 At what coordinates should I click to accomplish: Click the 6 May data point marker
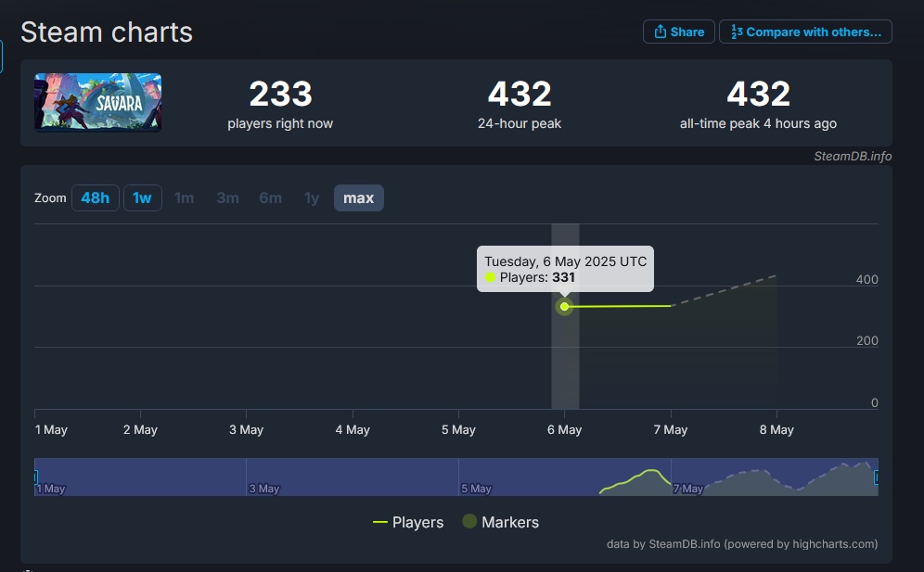click(565, 306)
